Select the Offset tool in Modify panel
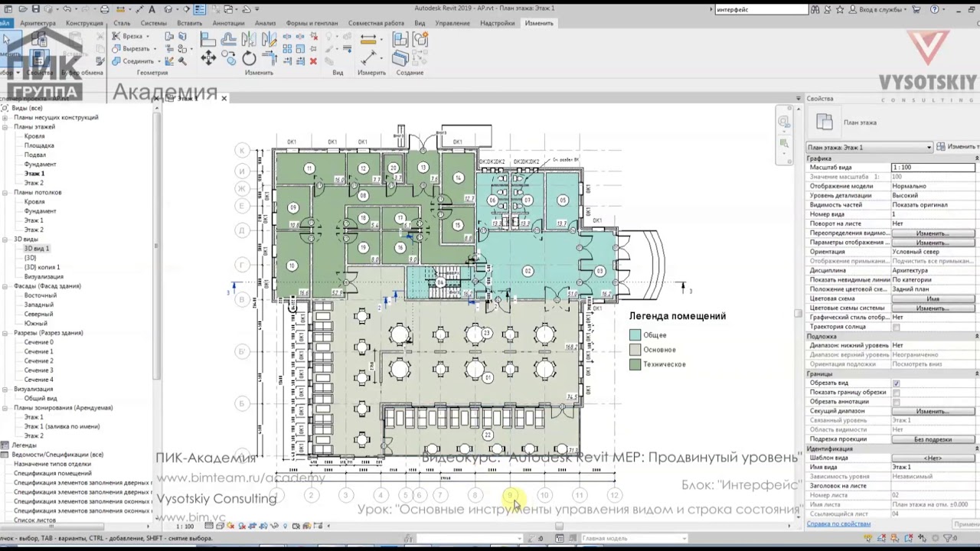980x551 pixels. click(229, 39)
